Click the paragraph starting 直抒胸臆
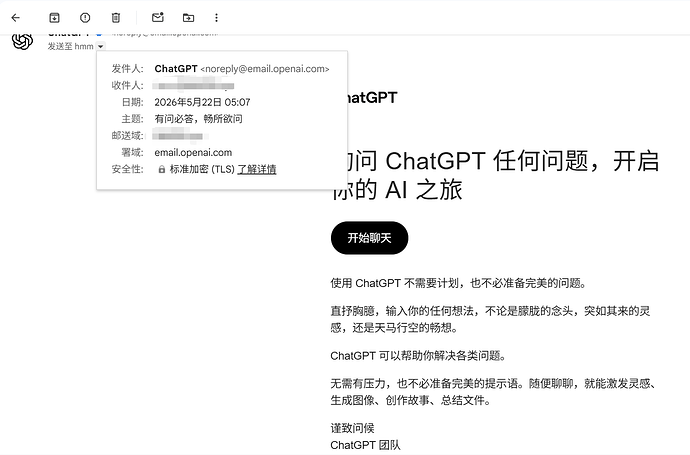Image resolution: width=690 pixels, height=455 pixels. 490,319
